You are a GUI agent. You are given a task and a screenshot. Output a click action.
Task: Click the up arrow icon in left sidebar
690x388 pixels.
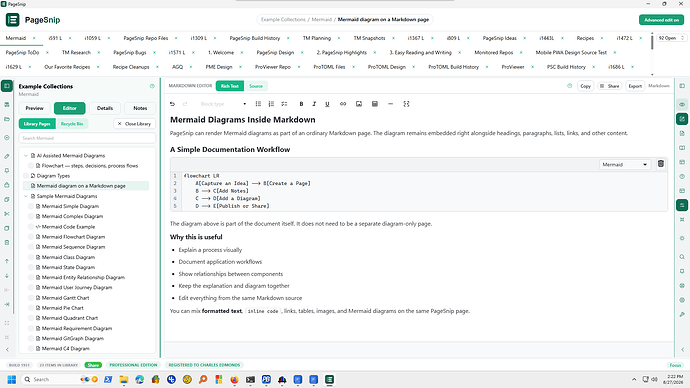coord(7,261)
